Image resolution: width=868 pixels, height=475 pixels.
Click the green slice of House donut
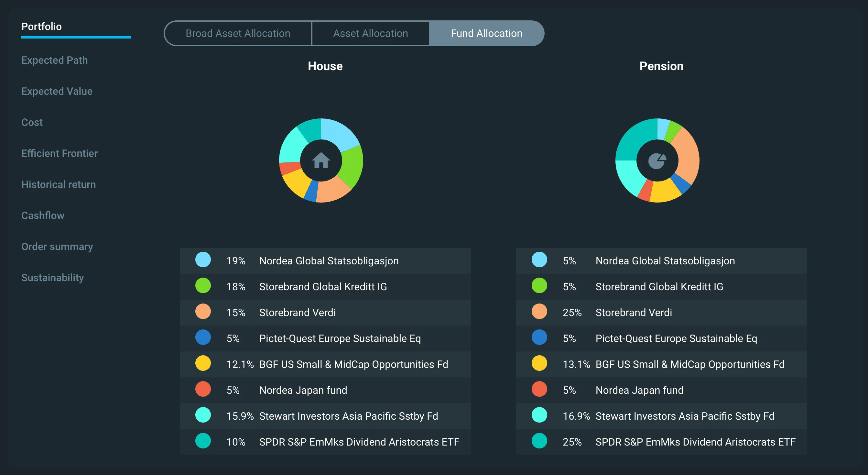point(352,166)
